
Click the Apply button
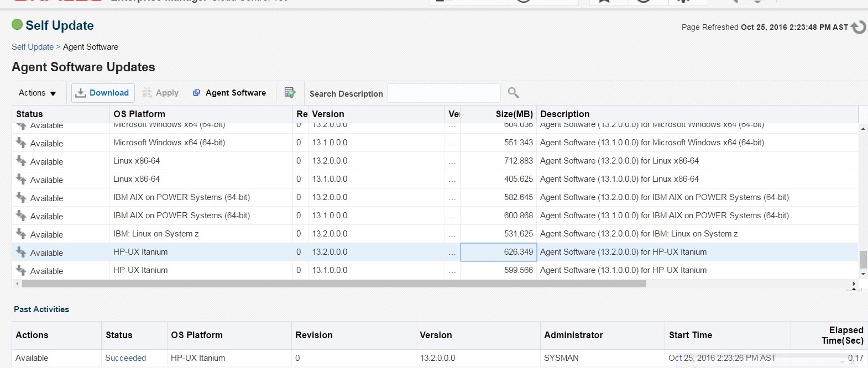pyautogui.click(x=160, y=93)
